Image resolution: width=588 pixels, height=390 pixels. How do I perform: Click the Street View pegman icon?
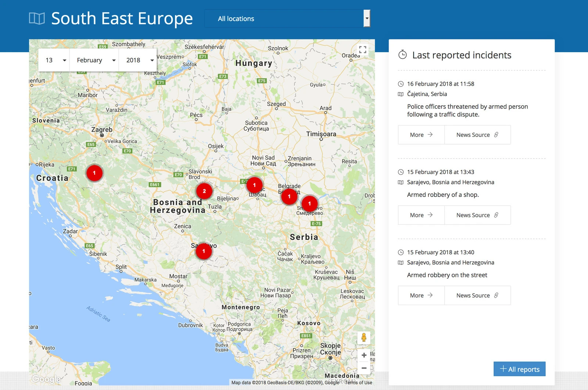[363, 337]
